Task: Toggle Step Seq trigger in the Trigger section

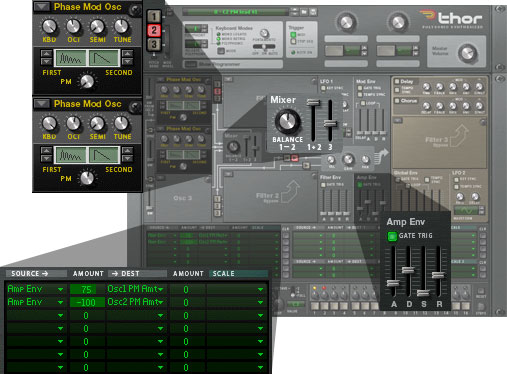Action: pos(293,42)
